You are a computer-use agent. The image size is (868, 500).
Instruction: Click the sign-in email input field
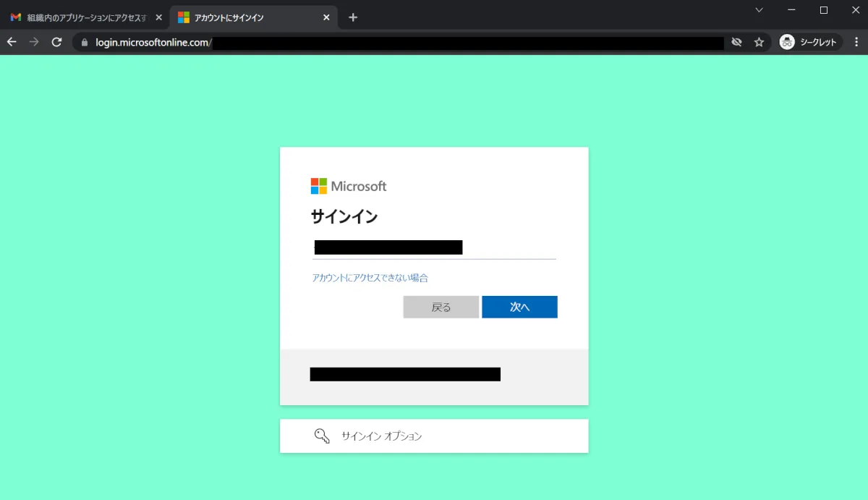pos(434,248)
